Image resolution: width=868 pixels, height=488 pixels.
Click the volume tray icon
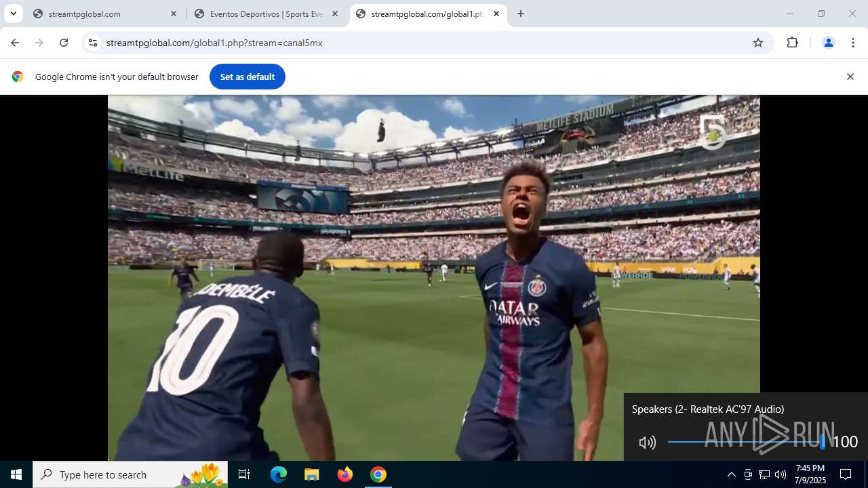click(x=781, y=474)
